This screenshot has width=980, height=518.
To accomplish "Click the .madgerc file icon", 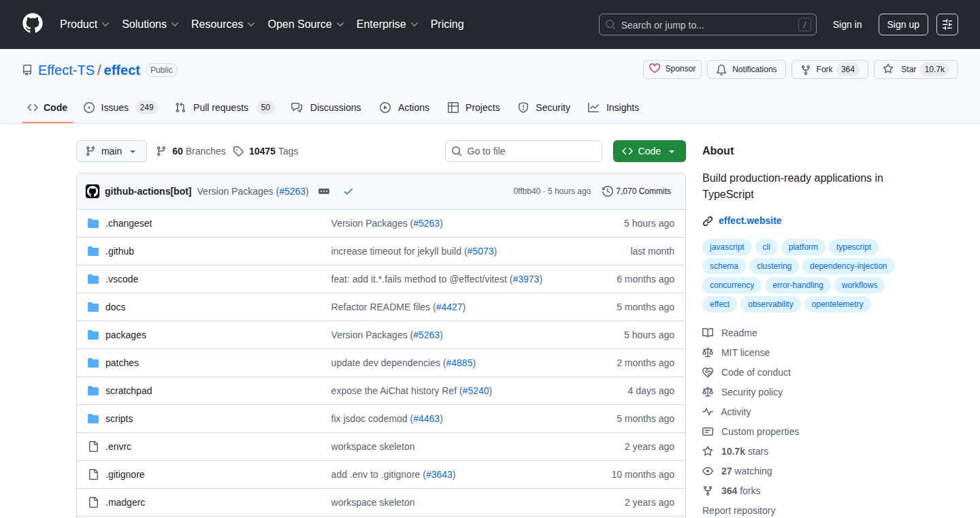I will pos(93,502).
